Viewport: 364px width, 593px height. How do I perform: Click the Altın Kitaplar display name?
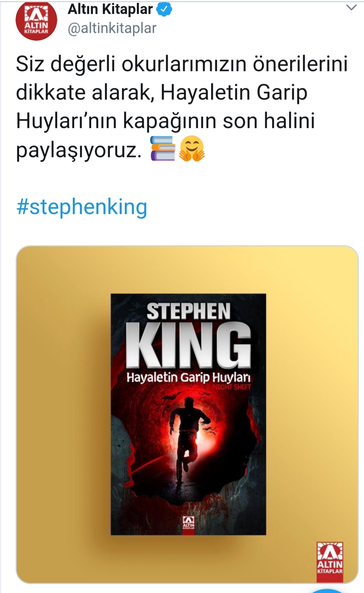click(x=110, y=9)
